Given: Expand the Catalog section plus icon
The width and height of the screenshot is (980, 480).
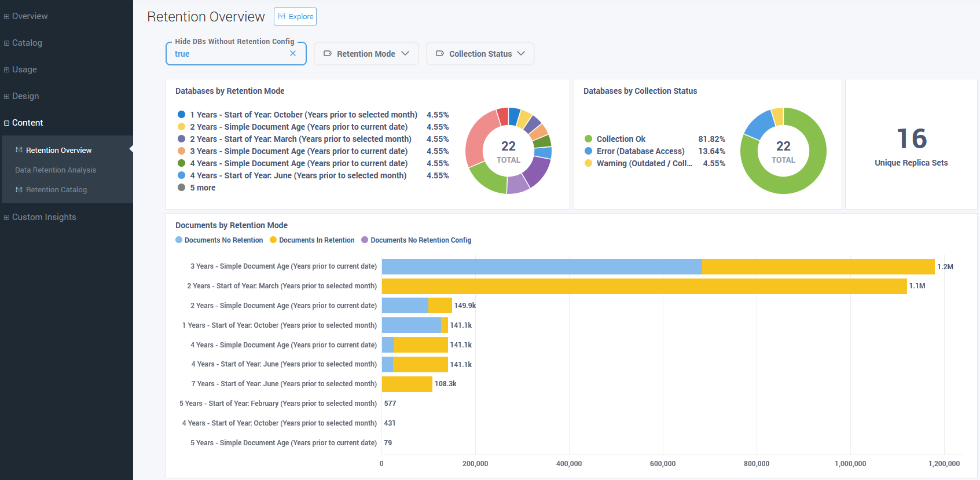Looking at the screenshot, I should point(6,43).
